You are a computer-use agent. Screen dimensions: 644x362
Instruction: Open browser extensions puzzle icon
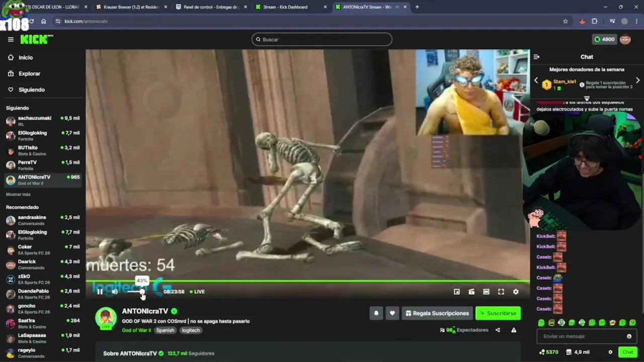pos(595,21)
